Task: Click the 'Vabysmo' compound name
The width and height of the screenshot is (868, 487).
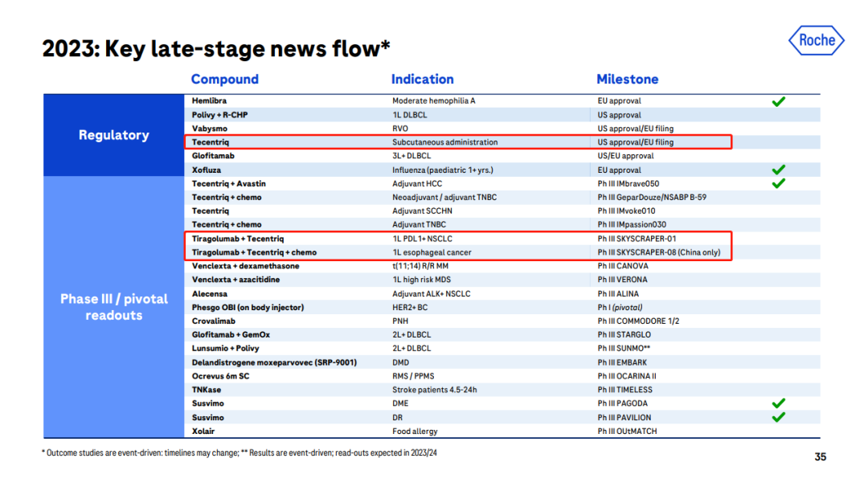Action: (209, 129)
